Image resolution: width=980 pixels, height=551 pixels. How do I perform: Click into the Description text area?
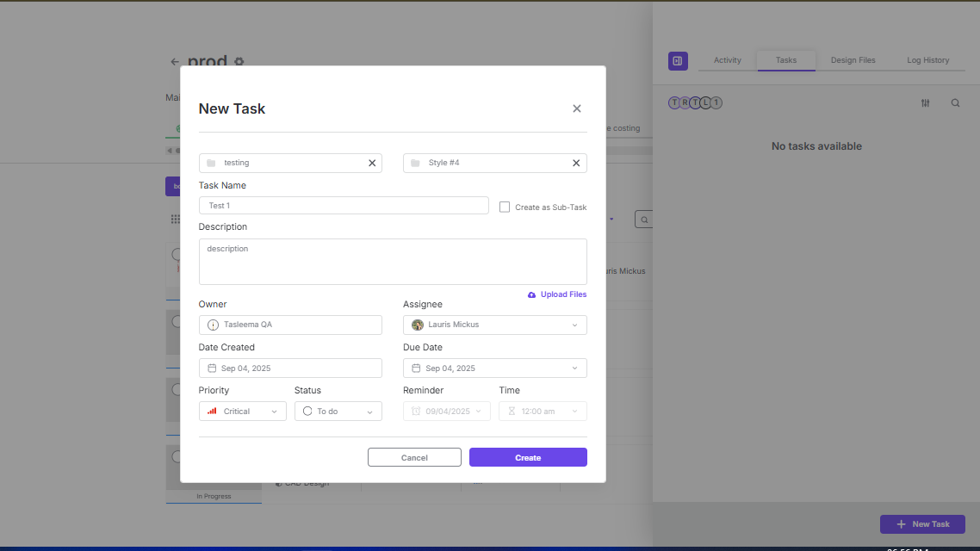pos(393,262)
